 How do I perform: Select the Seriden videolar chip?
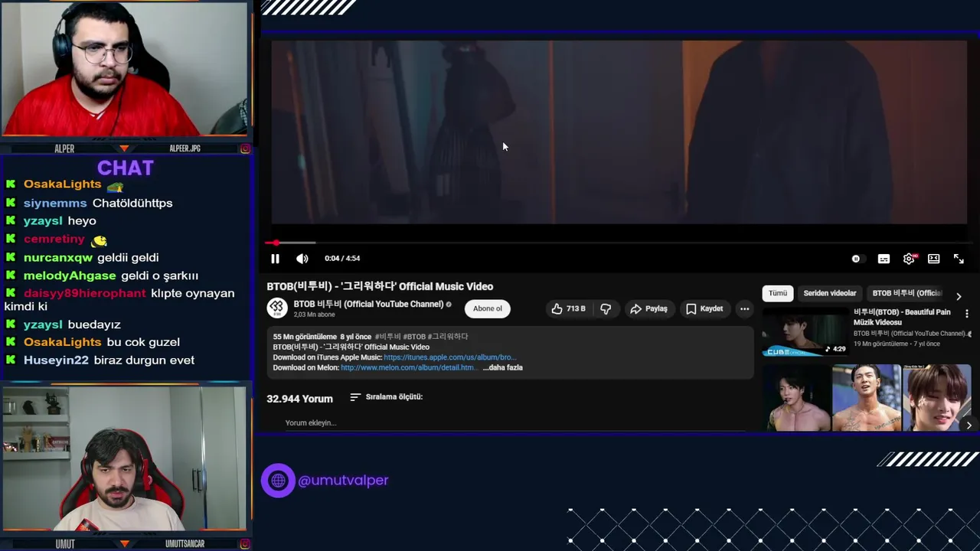(829, 293)
